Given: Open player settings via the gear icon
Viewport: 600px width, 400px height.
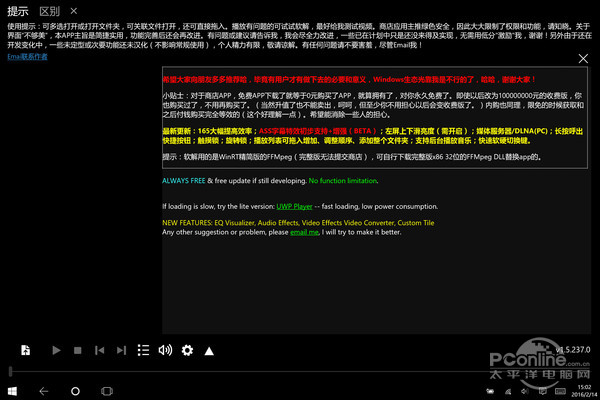Looking at the screenshot, I should [x=187, y=350].
